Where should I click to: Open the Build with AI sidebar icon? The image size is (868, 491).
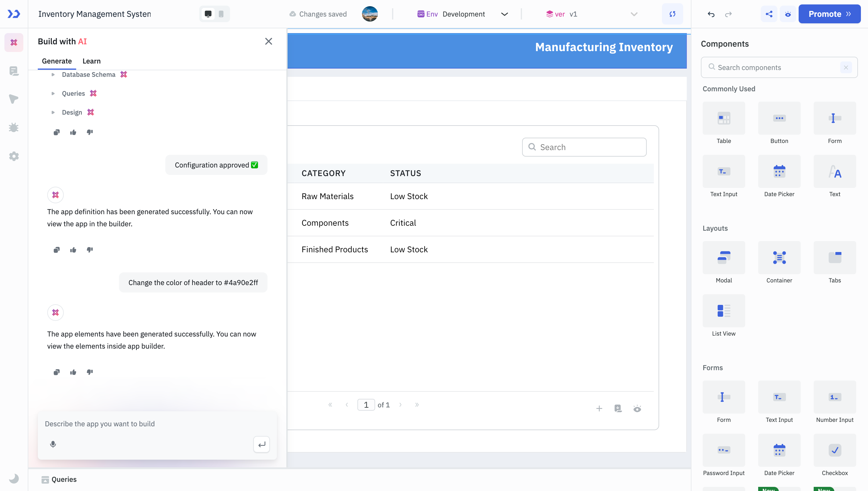pos(14,43)
